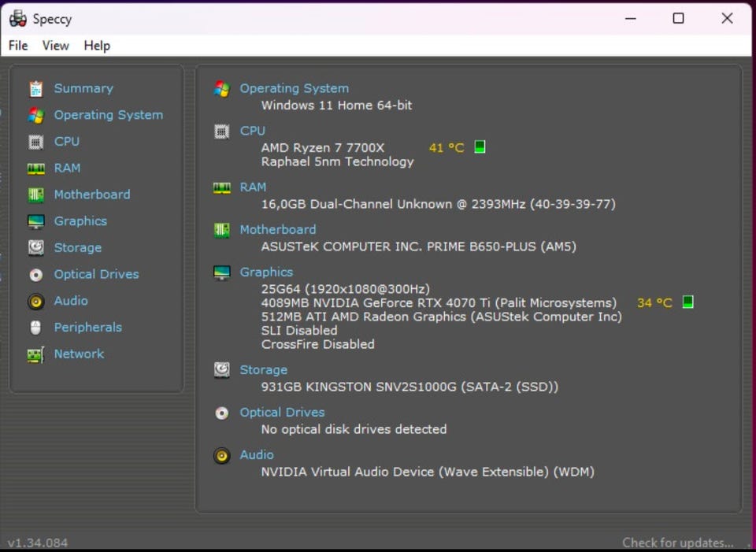Click the 41 °C CPU temperature value
Viewport: 756px width, 552px height.
point(447,147)
